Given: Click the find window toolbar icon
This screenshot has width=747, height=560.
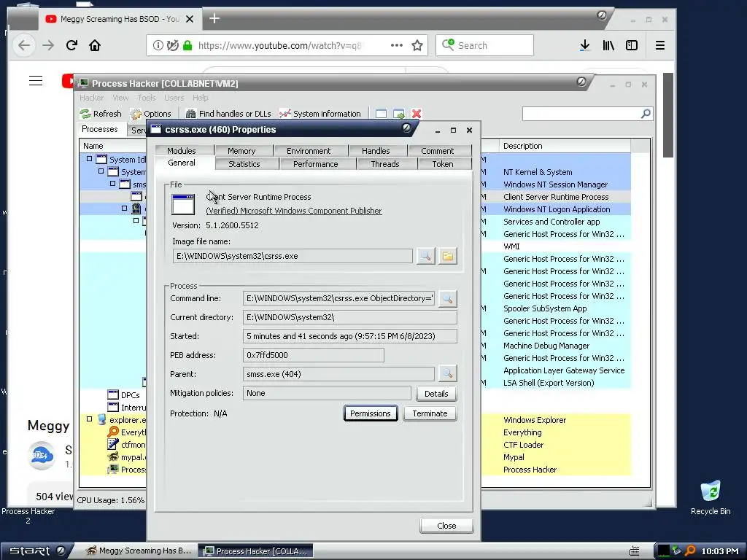Looking at the screenshot, I should tap(381, 114).
